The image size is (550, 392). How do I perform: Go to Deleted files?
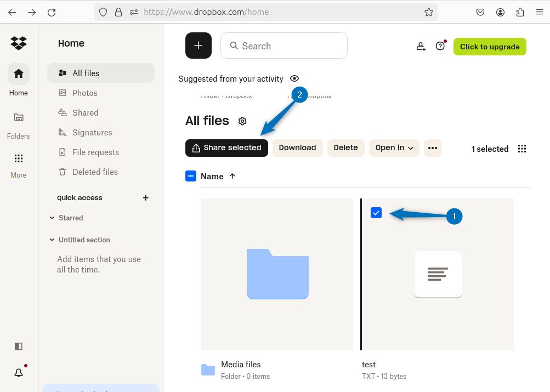(95, 172)
